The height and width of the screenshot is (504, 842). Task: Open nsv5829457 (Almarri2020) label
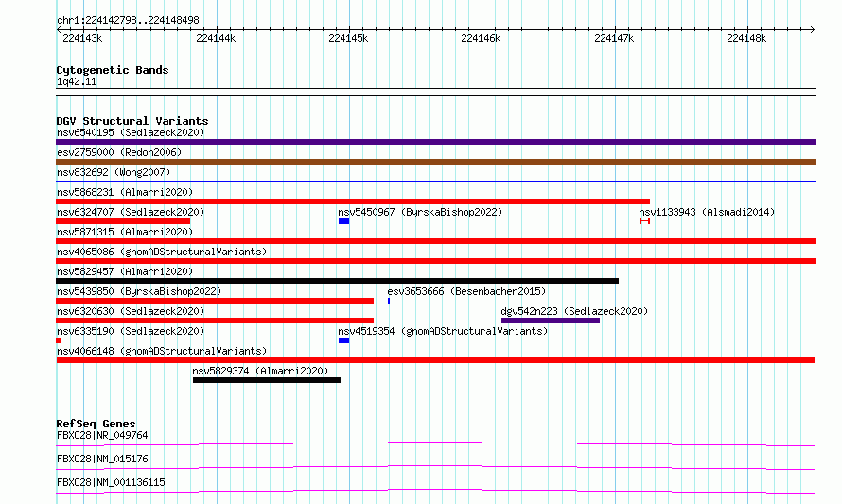coord(125,271)
